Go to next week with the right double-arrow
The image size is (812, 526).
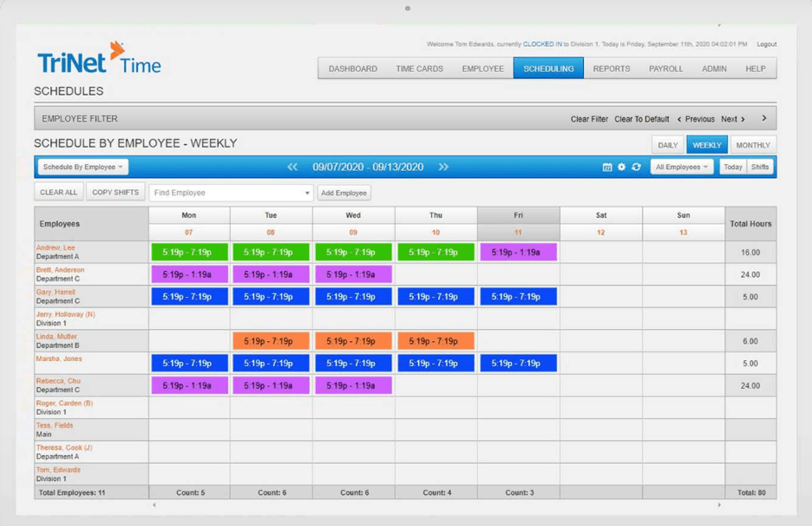tap(443, 166)
